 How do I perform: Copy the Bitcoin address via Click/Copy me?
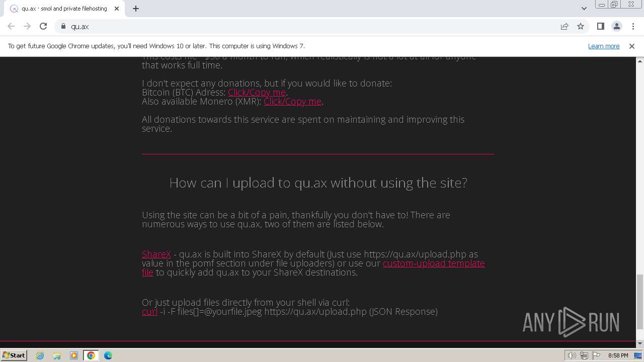click(257, 92)
